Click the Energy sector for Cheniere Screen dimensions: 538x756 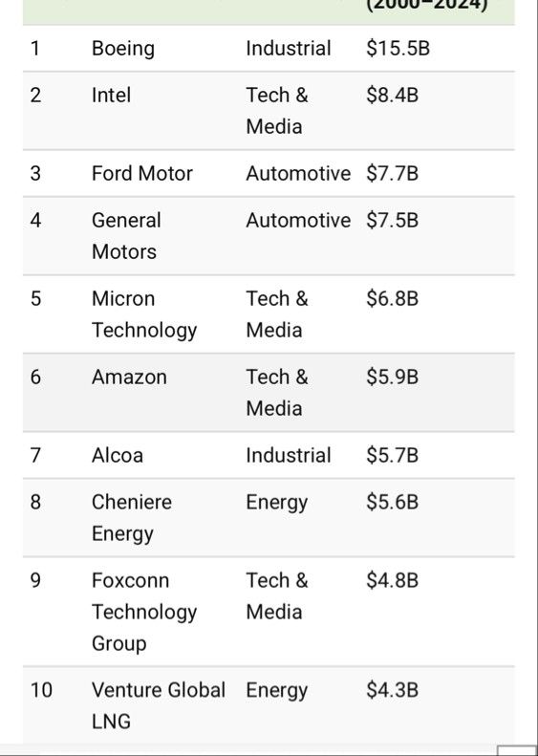coord(277,503)
